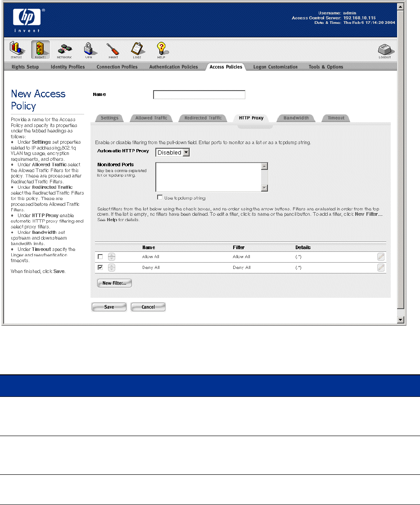Click the Name column header

(149, 247)
